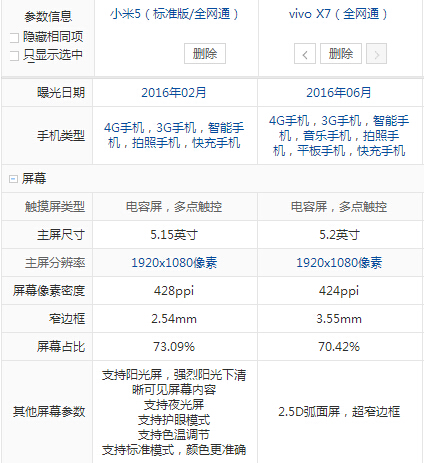This screenshot has width=424, height=463.
Task: Click the 屏幕像素密度 row label
Action: click(49, 291)
